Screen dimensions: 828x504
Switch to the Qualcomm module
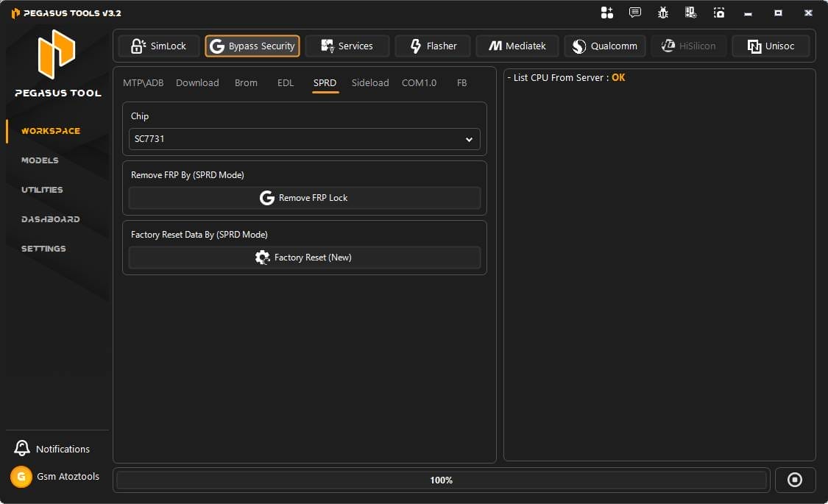pyautogui.click(x=604, y=46)
